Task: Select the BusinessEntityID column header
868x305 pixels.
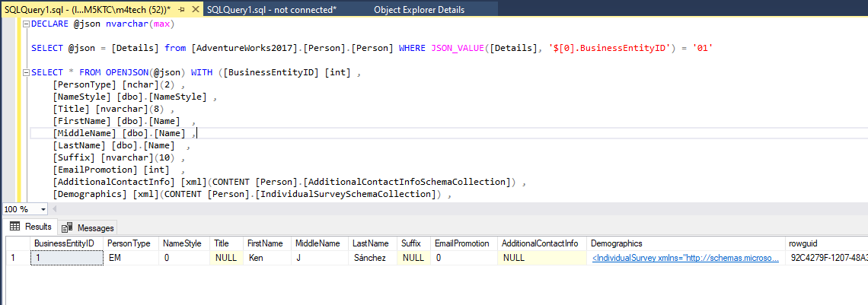Action: tap(64, 243)
